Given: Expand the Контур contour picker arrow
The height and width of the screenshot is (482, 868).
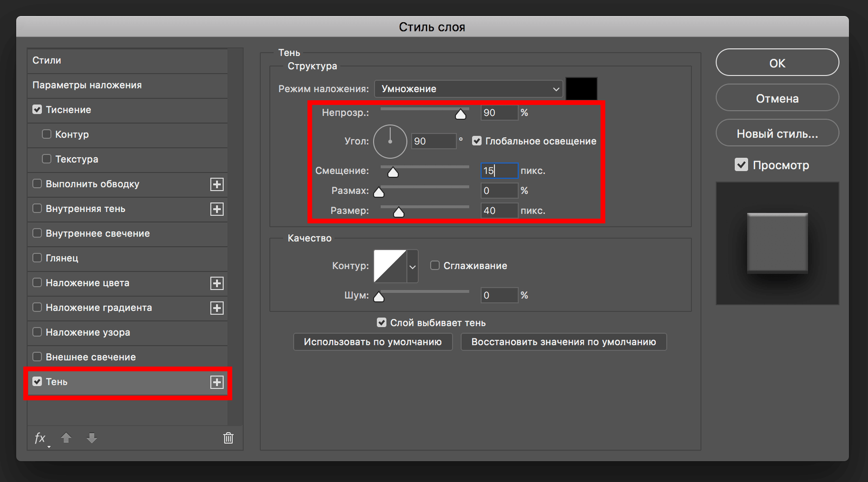Looking at the screenshot, I should (413, 266).
